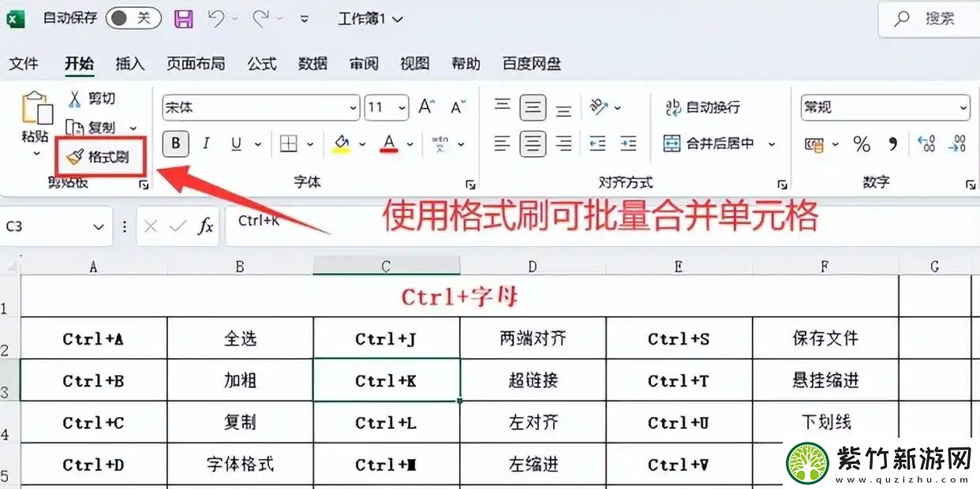Apply yellow fill color bucket
Screen dimensions: 980x489
tap(342, 144)
